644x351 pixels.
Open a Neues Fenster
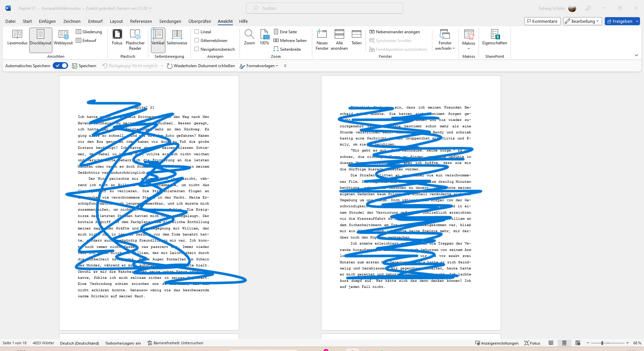coord(322,40)
